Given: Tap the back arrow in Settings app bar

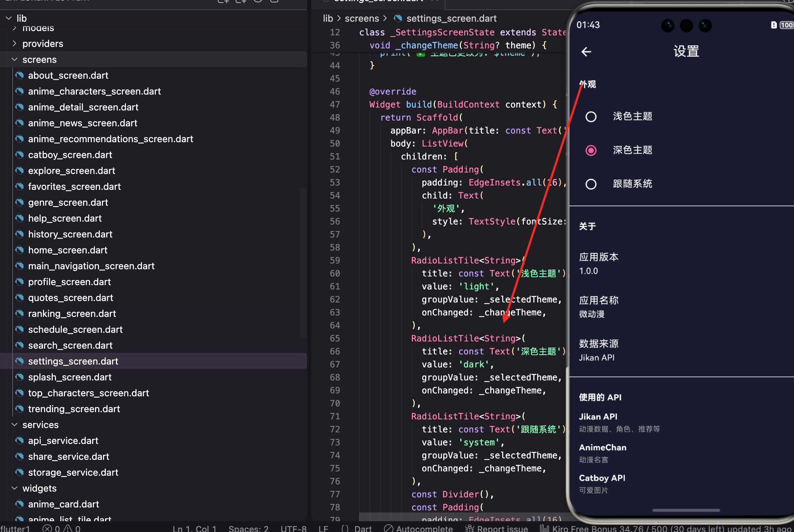Looking at the screenshot, I should 586,52.
